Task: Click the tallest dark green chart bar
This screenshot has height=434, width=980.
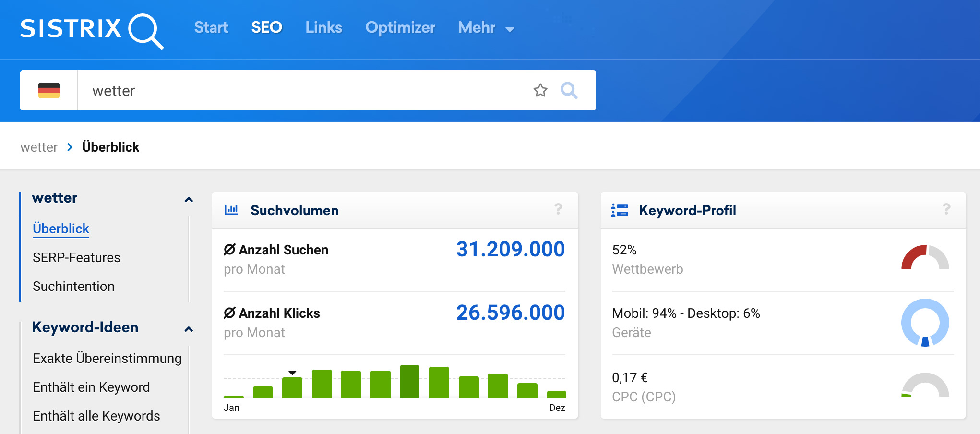Action: 409,382
